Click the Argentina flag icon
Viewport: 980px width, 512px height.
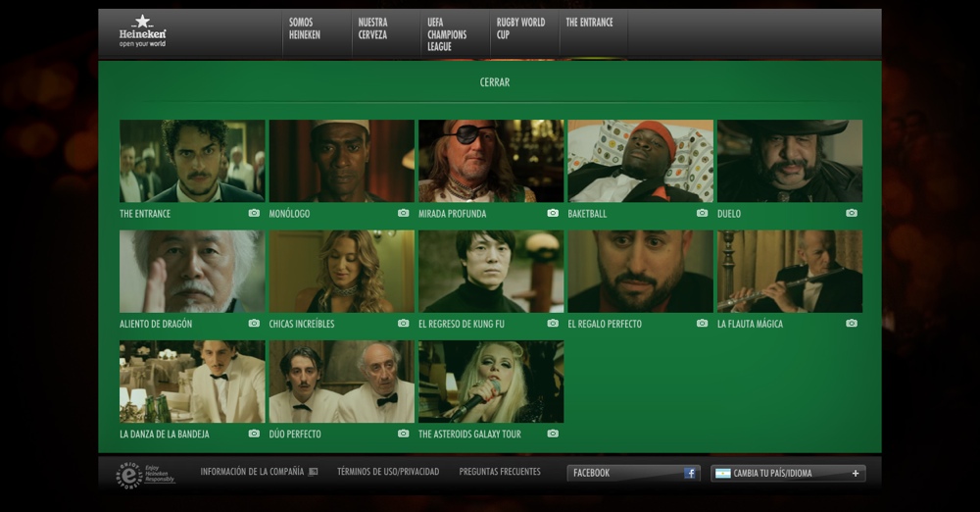(722, 473)
